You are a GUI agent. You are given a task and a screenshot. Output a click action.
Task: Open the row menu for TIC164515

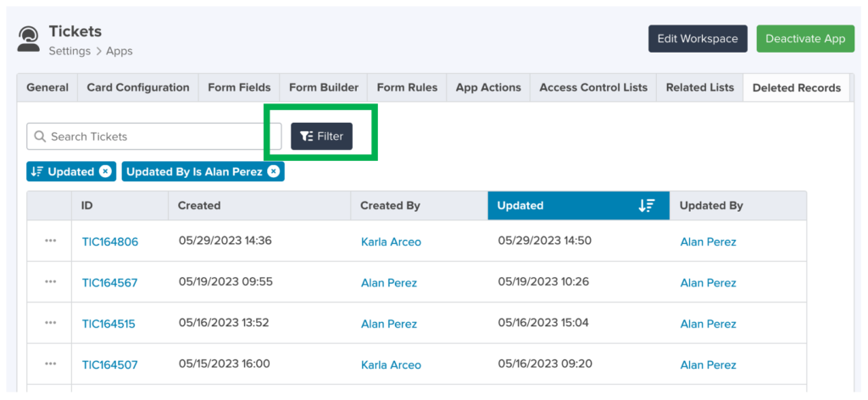50,323
